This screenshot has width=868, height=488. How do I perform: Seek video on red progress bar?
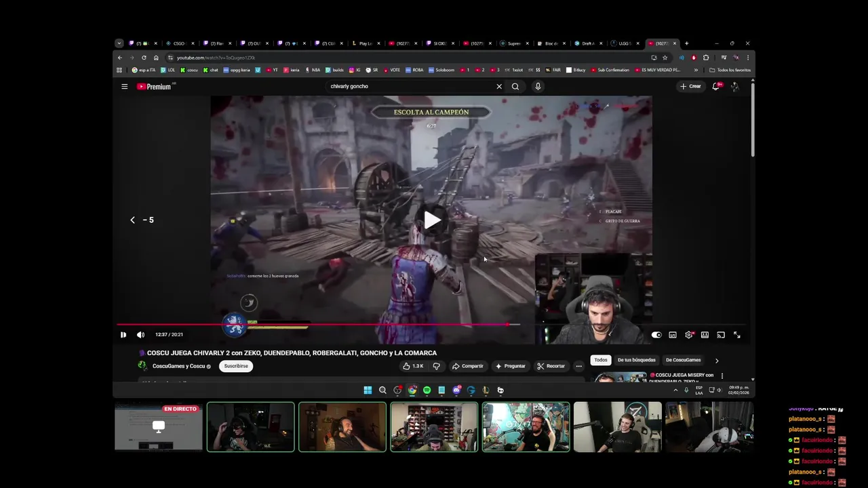click(312, 325)
